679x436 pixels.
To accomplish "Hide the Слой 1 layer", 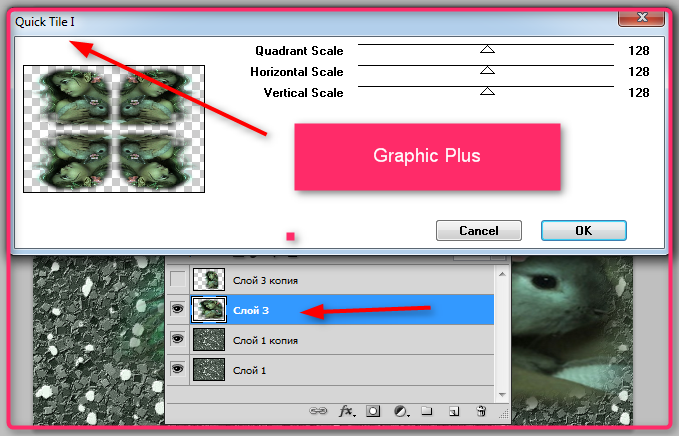I will tap(178, 369).
